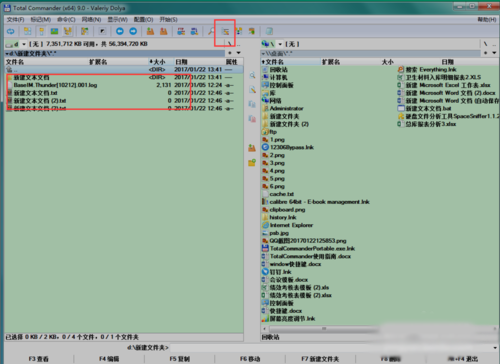
Task: Switch to thumbnail view icon in toolbar
Action: point(54,31)
